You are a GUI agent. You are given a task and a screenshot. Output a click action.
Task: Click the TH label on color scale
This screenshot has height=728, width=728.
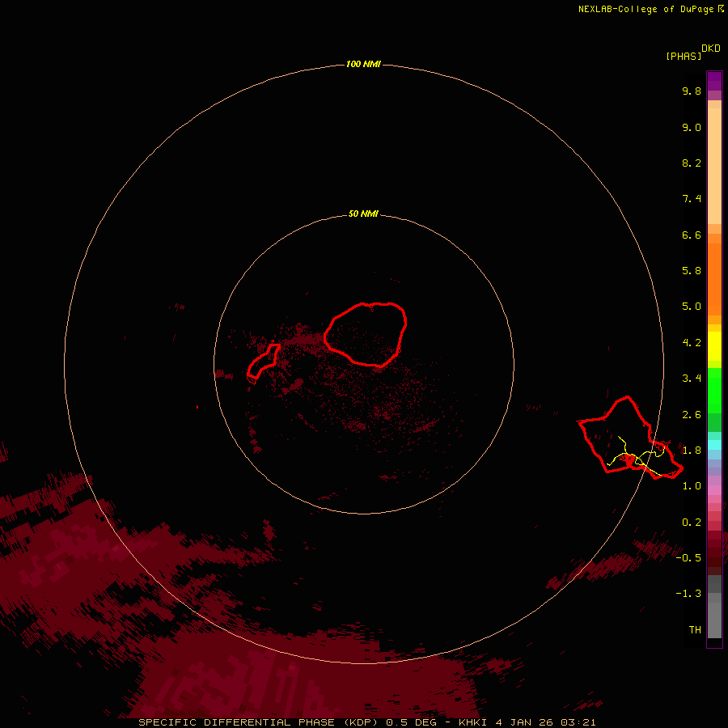[695, 630]
